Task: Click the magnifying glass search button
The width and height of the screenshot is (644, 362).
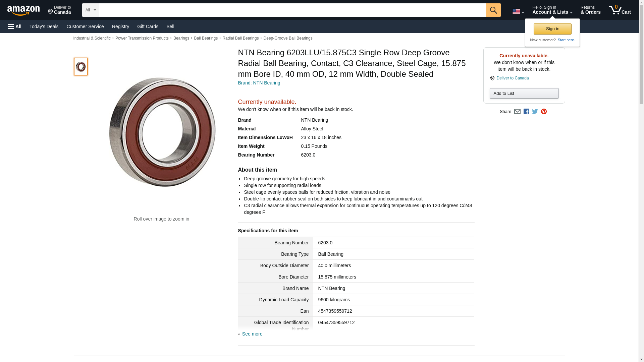Action: 493,10
